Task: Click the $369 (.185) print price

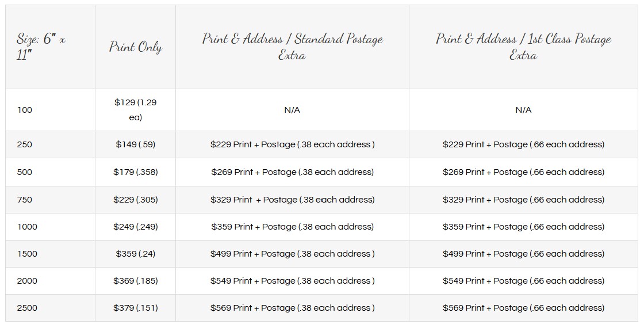Action: tap(135, 281)
